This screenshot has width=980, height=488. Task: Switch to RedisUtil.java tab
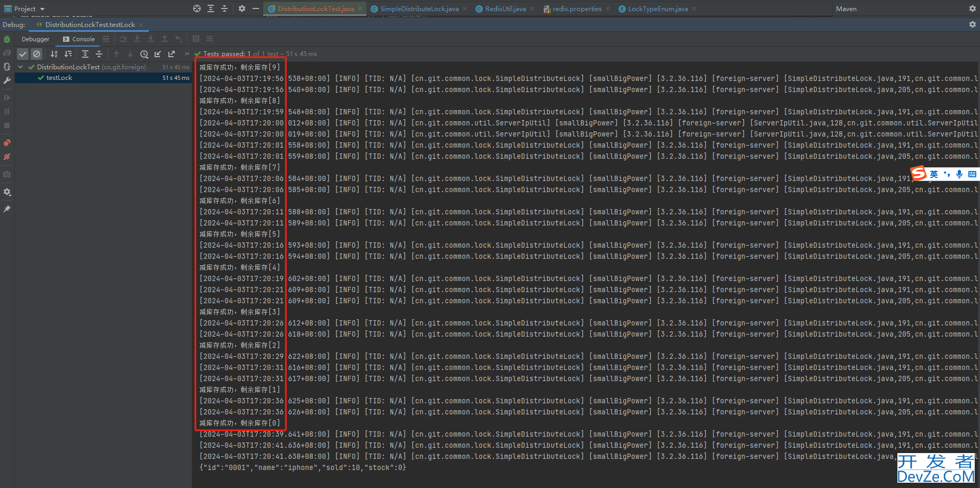506,9
